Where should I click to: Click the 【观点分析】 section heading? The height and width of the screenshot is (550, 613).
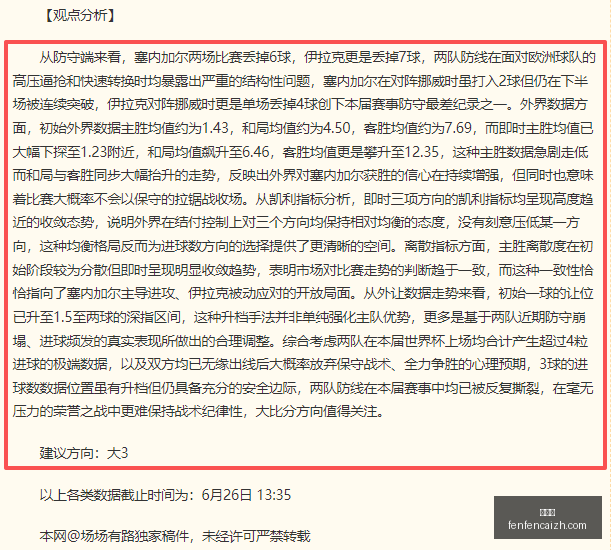(79, 16)
